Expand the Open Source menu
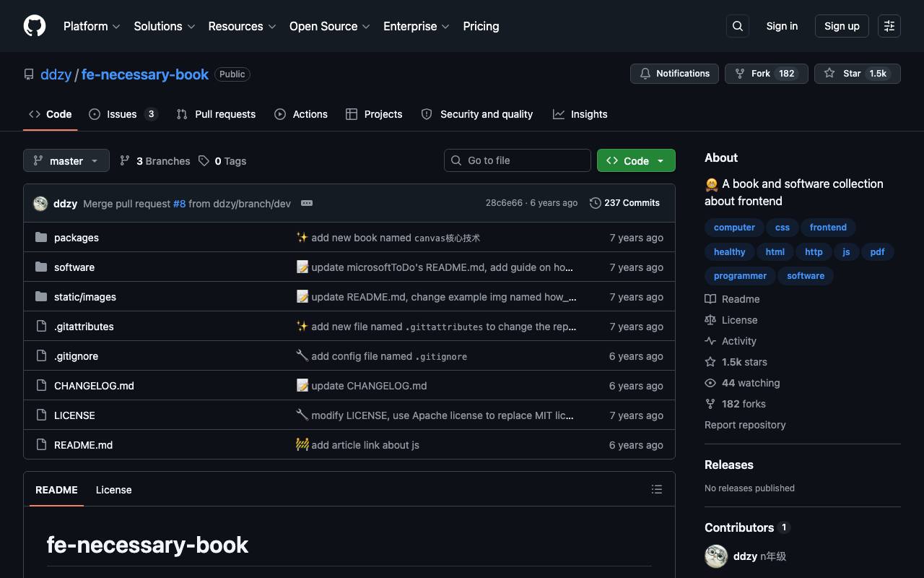 (330, 26)
